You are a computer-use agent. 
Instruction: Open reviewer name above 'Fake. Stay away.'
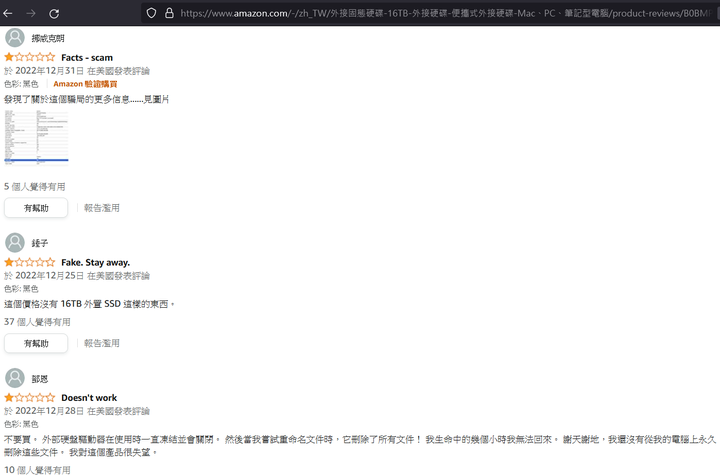click(x=39, y=243)
